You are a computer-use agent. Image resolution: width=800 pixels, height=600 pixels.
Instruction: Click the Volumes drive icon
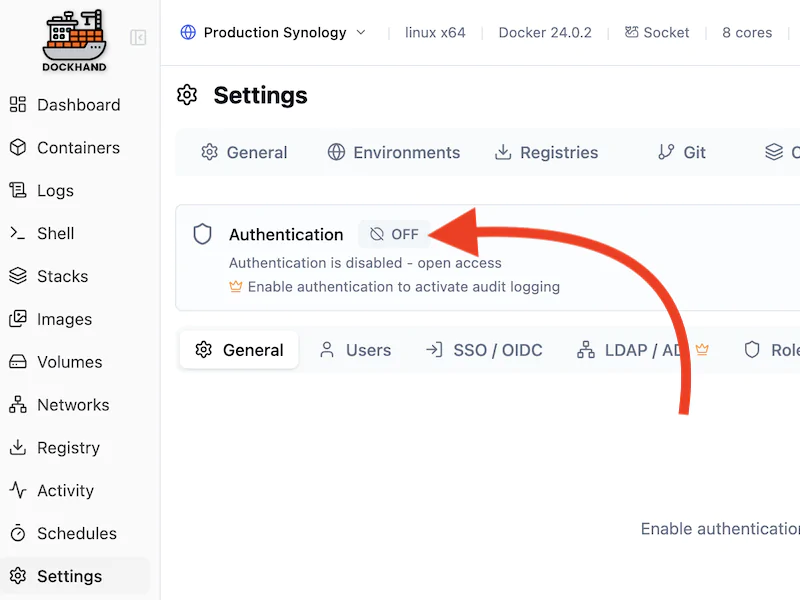point(18,362)
